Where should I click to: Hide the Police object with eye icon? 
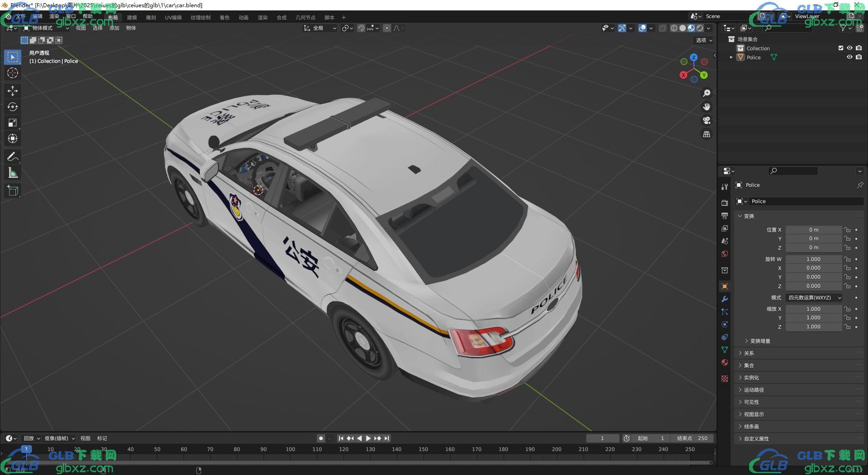[x=849, y=57]
